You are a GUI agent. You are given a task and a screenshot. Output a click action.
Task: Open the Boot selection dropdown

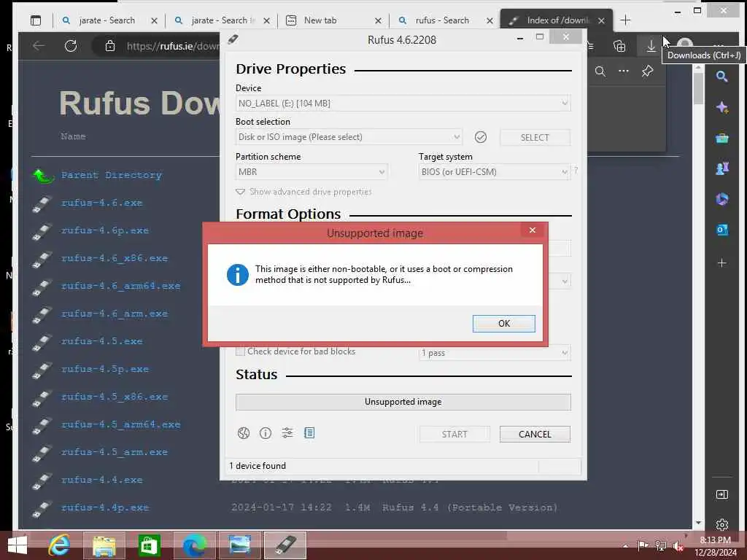point(349,137)
